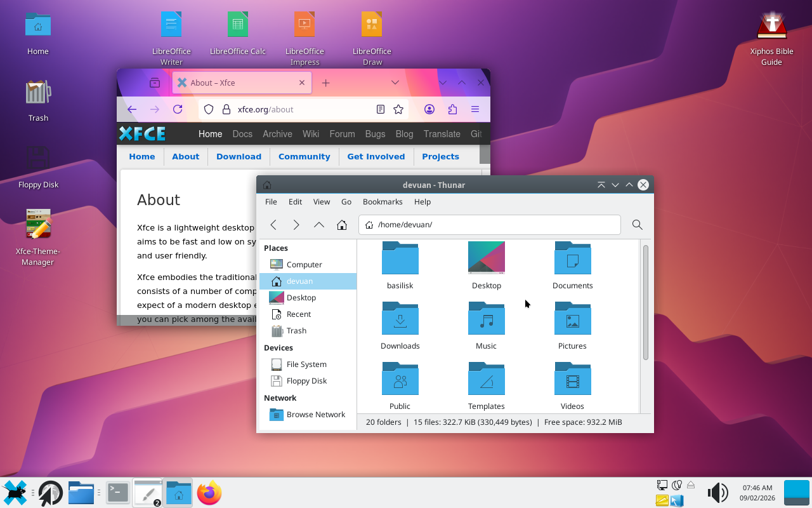This screenshot has height=508, width=812.
Task: Select Recent in Thunar's sidebar
Action: click(x=308, y=314)
